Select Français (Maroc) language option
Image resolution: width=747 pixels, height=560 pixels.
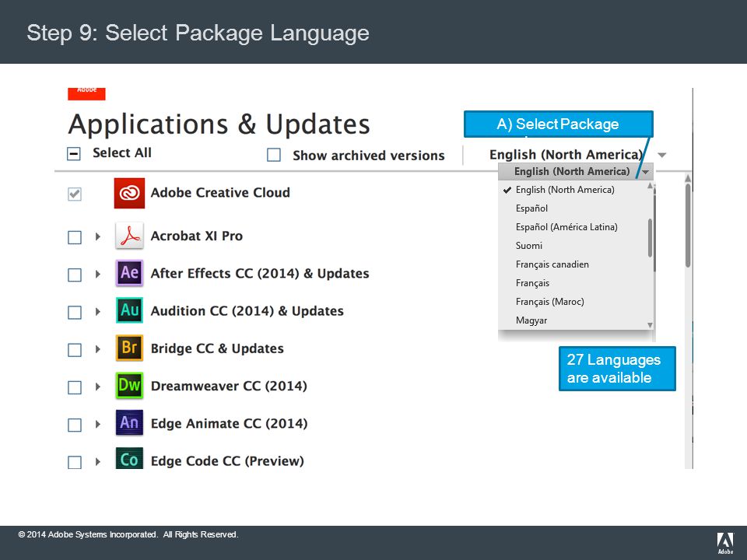[550, 302]
